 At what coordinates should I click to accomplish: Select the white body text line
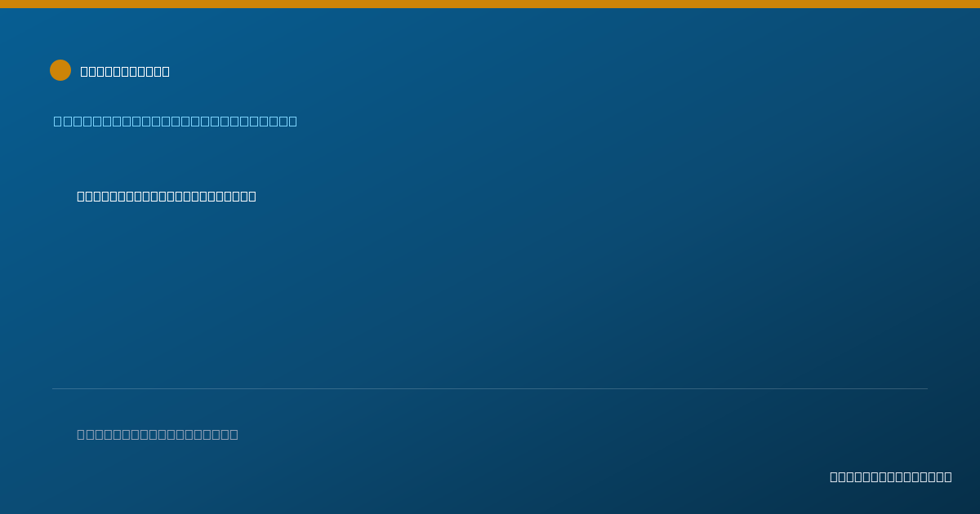click(x=167, y=197)
